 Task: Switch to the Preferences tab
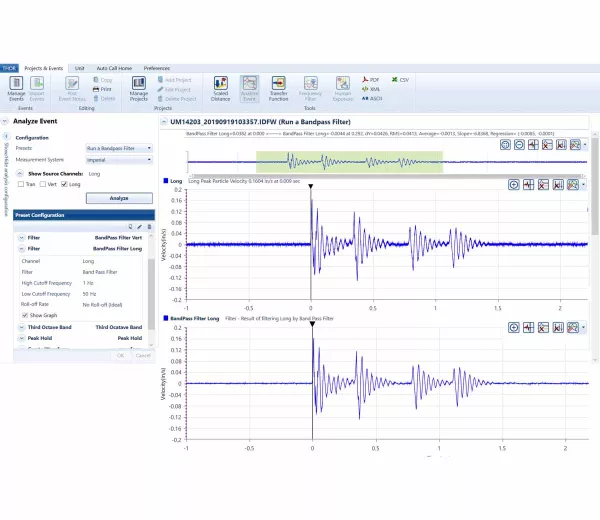click(x=157, y=68)
